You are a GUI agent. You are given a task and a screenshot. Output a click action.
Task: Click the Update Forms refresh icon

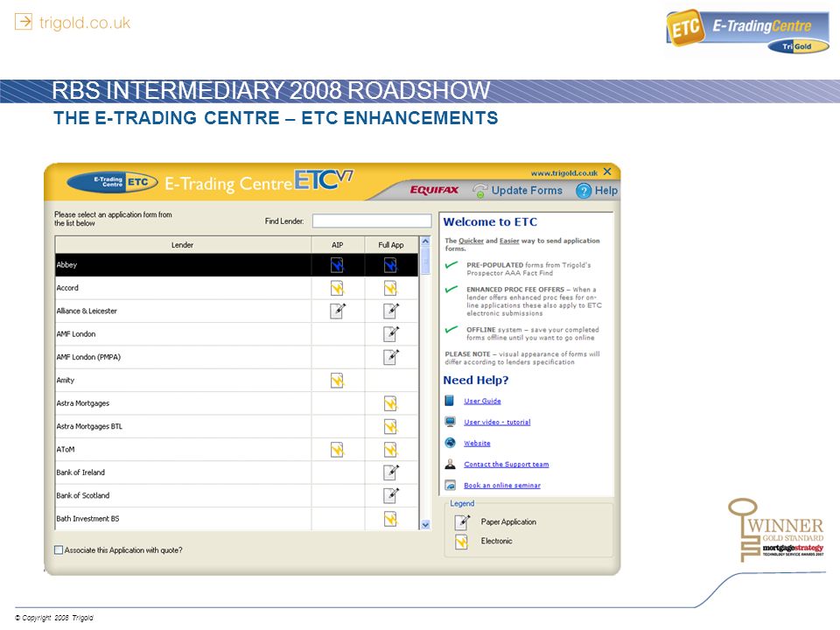[x=479, y=191]
